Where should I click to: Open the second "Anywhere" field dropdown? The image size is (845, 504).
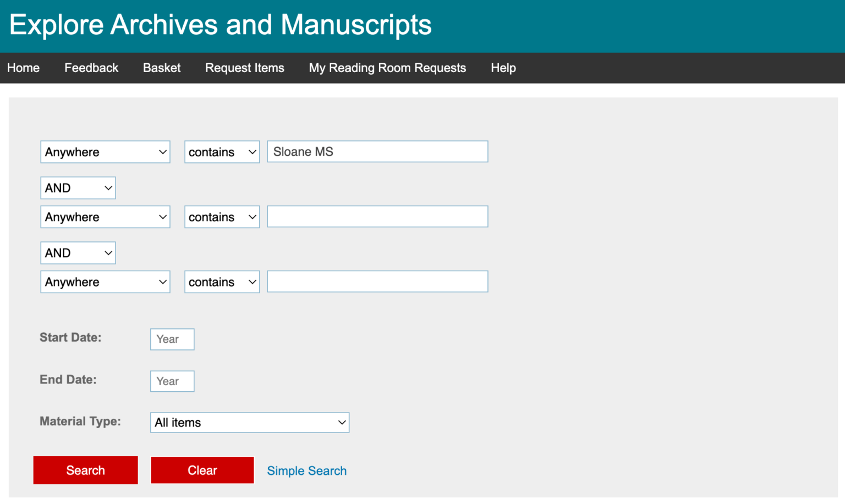(x=105, y=217)
